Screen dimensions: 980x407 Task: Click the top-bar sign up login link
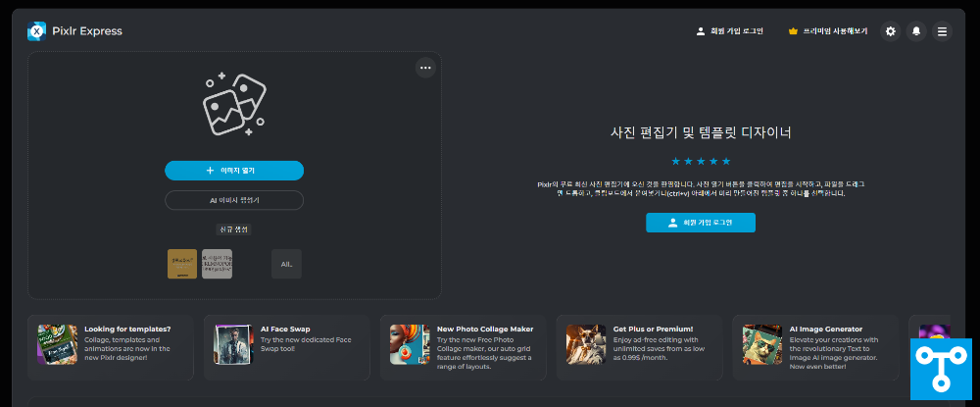729,31
